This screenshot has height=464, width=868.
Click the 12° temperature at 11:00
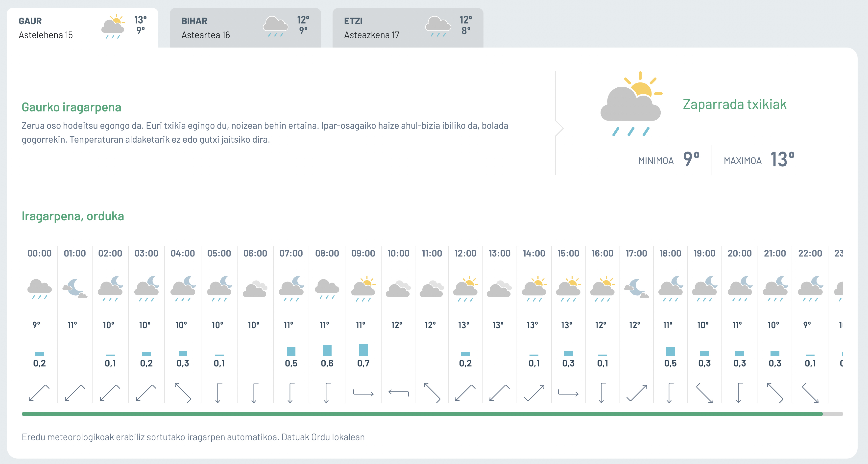point(430,325)
